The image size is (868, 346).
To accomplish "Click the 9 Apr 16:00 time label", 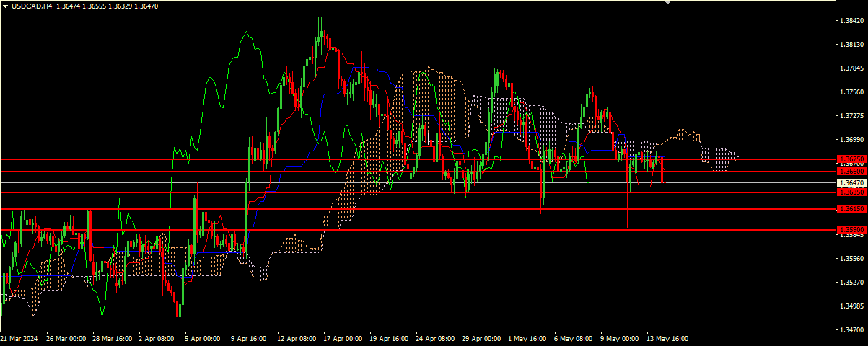I will click(248, 338).
